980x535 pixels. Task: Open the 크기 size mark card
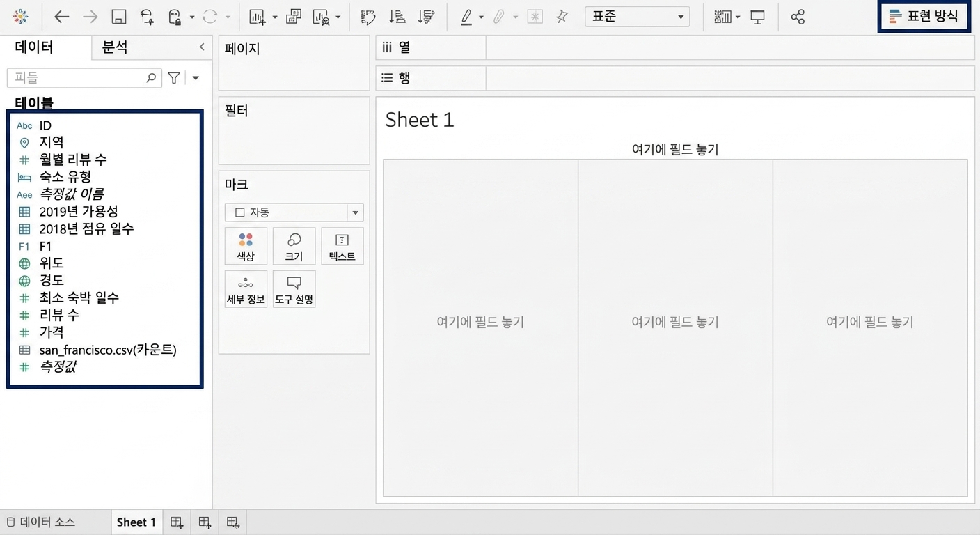[x=294, y=246]
